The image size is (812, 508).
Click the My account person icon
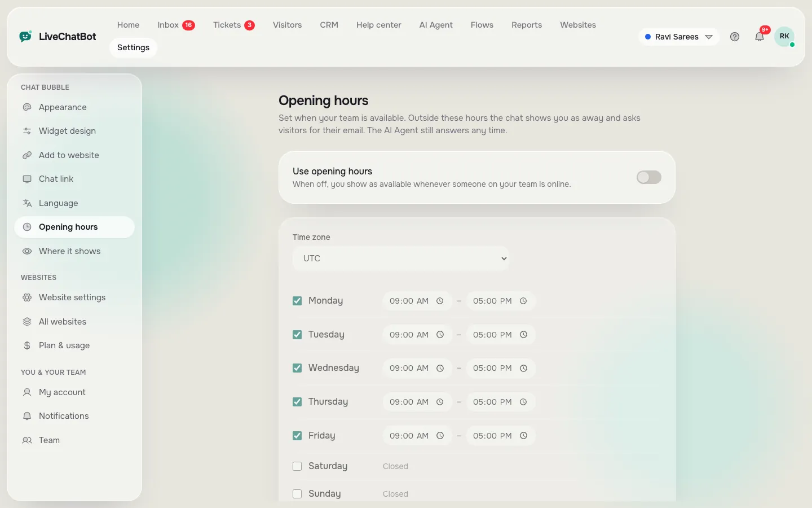coord(27,392)
